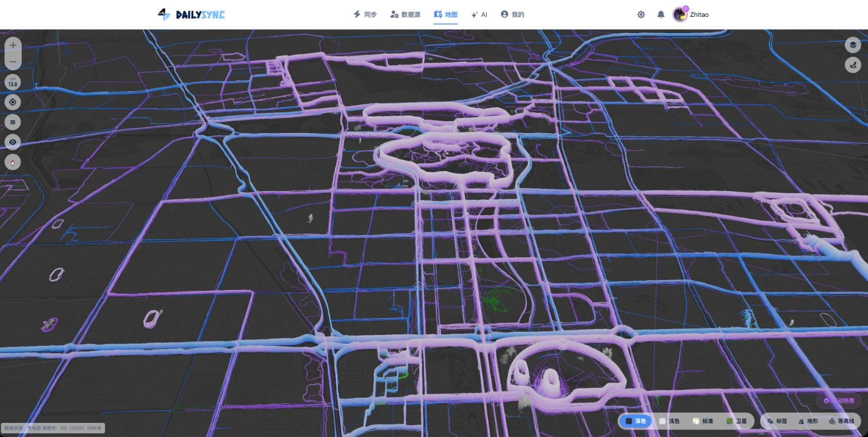Zoom in with the plus button
This screenshot has width=868, height=437.
[13, 45]
